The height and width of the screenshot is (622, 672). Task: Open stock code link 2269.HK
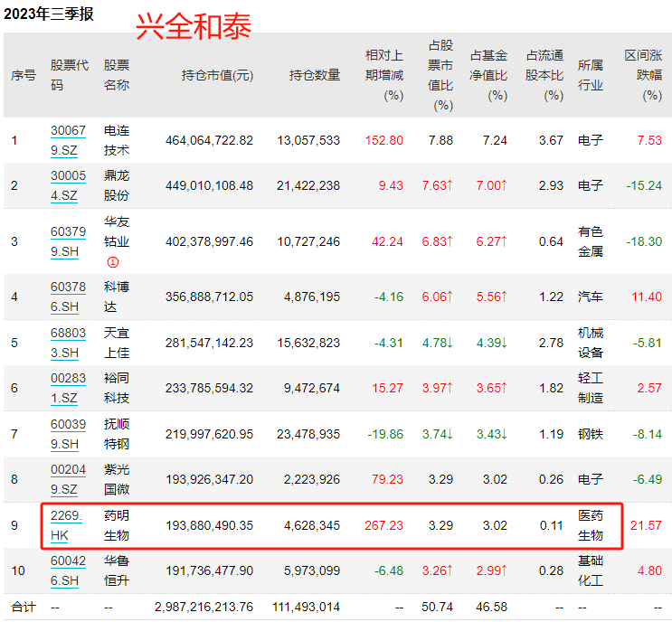click(66, 525)
